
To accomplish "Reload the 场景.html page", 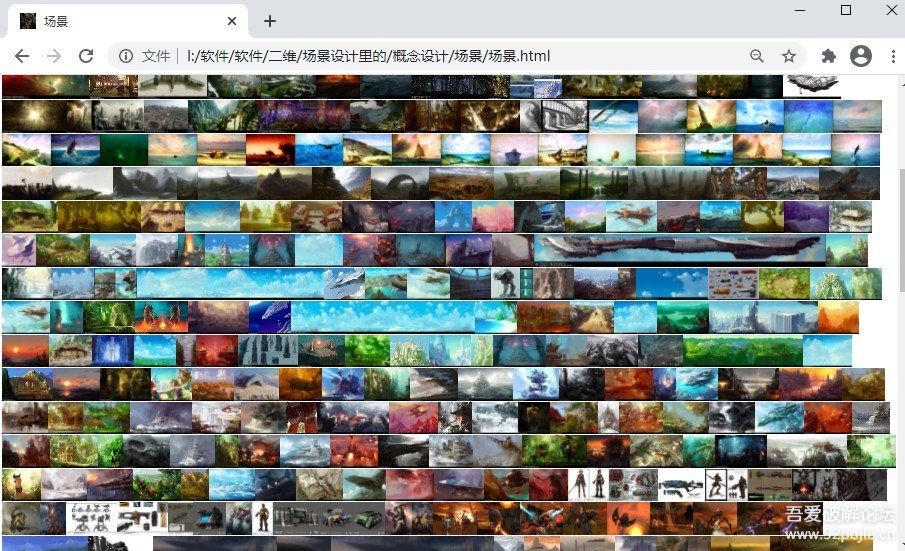I will coord(86,56).
